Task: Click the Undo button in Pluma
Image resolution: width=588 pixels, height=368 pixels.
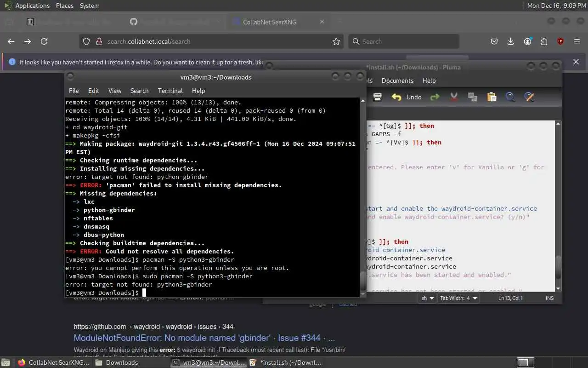Action: [x=406, y=97]
